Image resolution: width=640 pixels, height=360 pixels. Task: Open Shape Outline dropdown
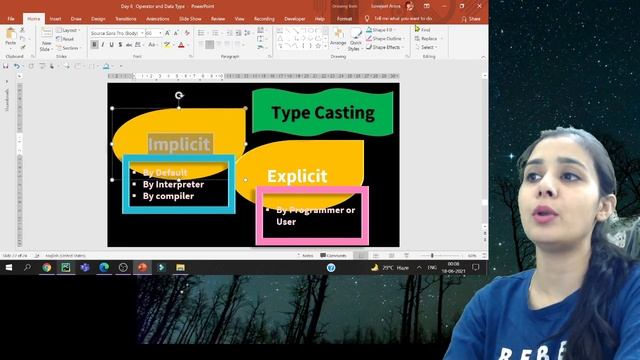(385, 38)
